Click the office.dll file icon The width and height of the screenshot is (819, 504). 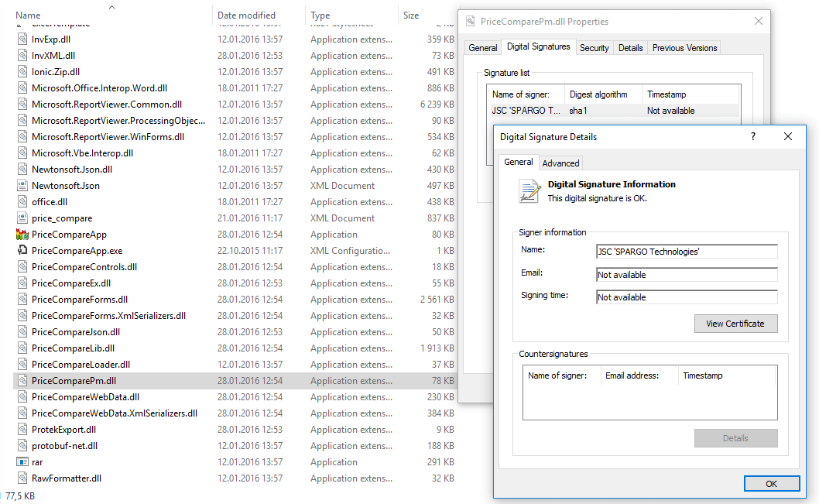(22, 201)
